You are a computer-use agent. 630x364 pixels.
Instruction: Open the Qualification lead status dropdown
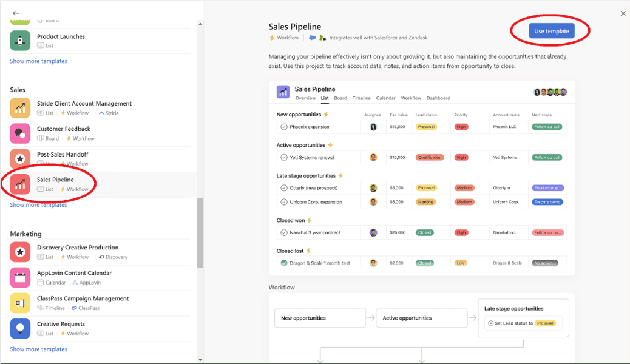pyautogui.click(x=432, y=157)
